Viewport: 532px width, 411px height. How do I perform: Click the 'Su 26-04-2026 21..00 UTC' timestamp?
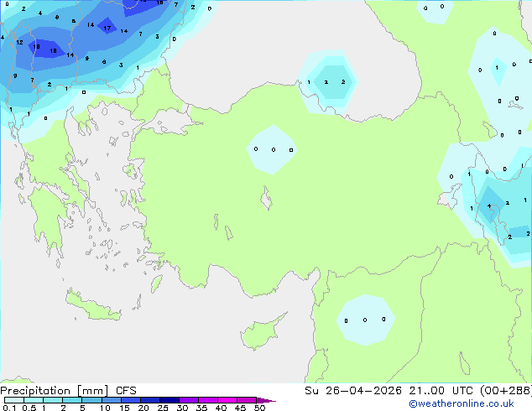[389, 391]
